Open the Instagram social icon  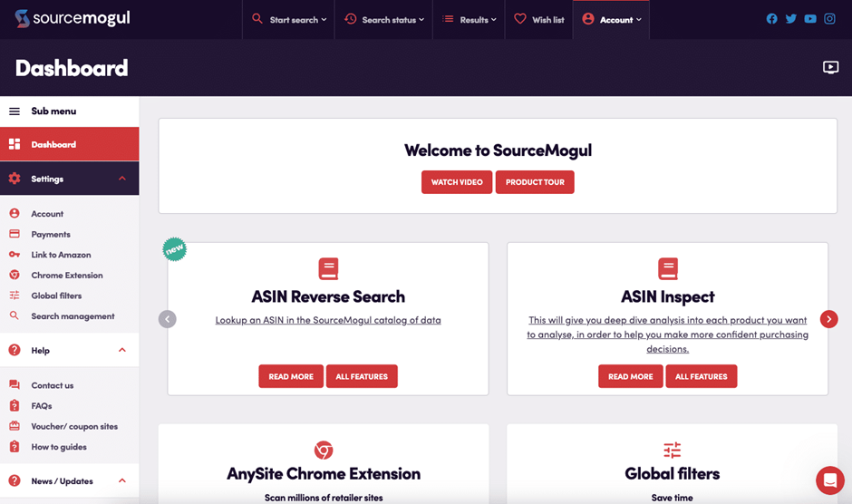coord(829,19)
